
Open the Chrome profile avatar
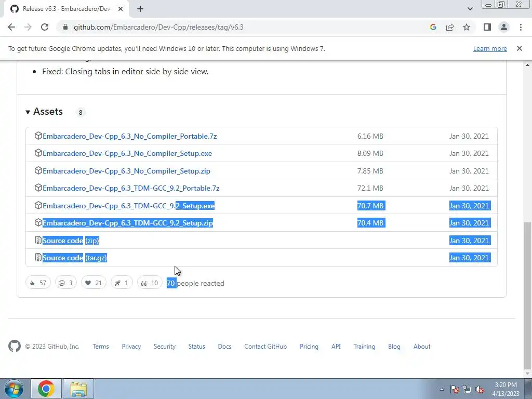click(x=504, y=27)
